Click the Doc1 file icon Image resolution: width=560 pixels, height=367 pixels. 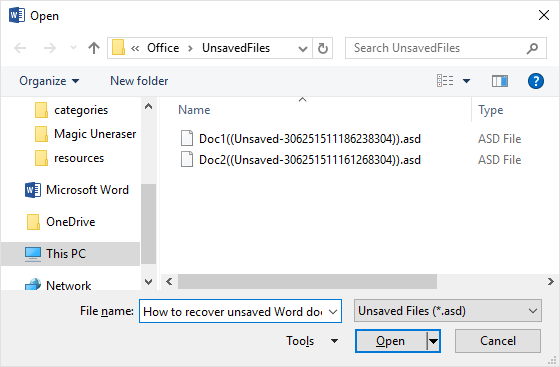(187, 139)
